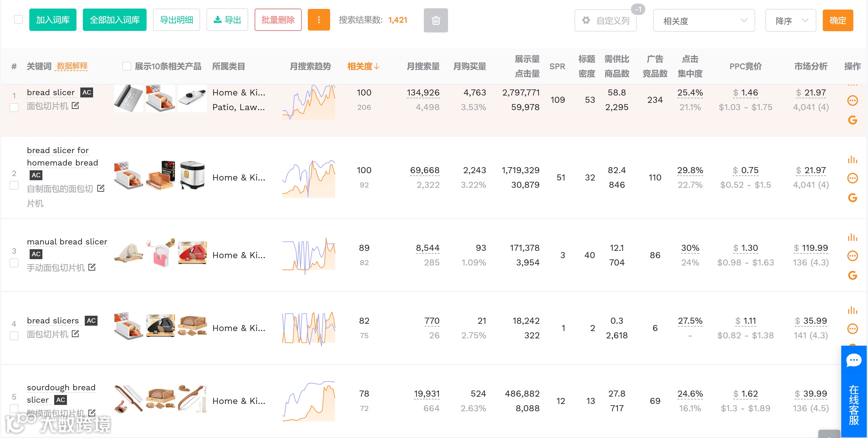The height and width of the screenshot is (438, 868).
Task: Open the orange three-dot more menu
Action: (x=318, y=20)
